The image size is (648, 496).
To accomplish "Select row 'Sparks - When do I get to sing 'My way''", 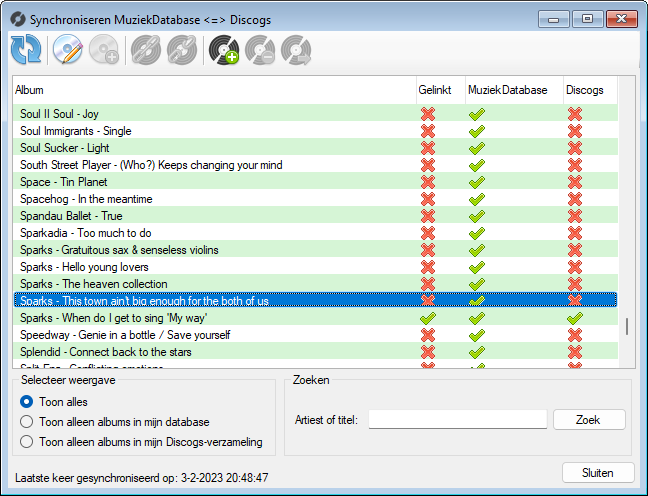I will tap(316, 318).
